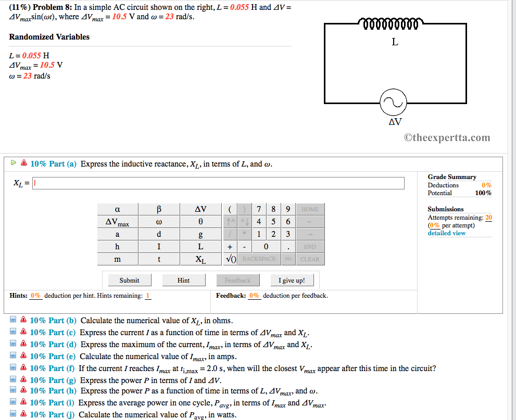The width and height of the screenshot is (516, 420).
Task: Click the CLEAR key on the keypad
Action: pos(310,259)
